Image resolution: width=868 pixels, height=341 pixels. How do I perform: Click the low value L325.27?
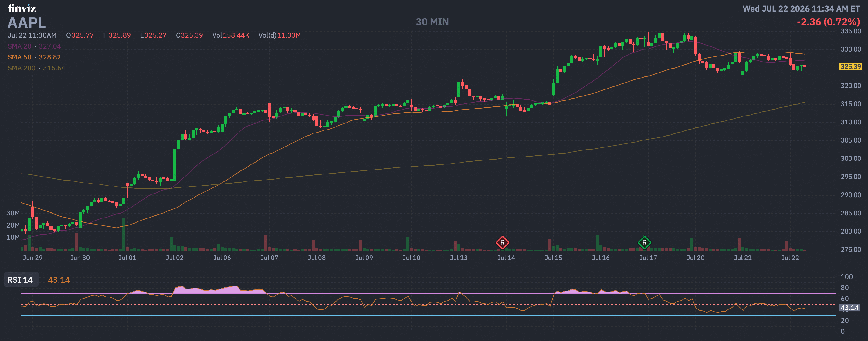coord(153,35)
